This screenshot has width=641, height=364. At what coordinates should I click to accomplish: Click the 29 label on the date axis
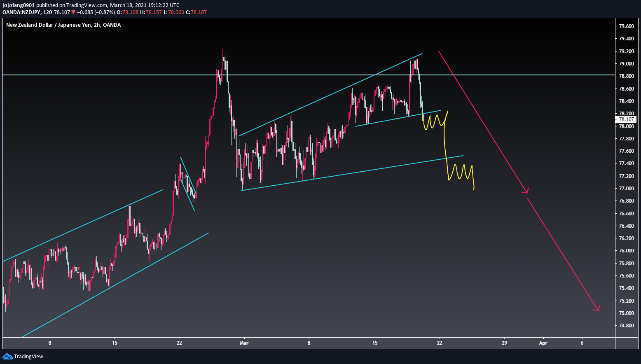coord(505,343)
